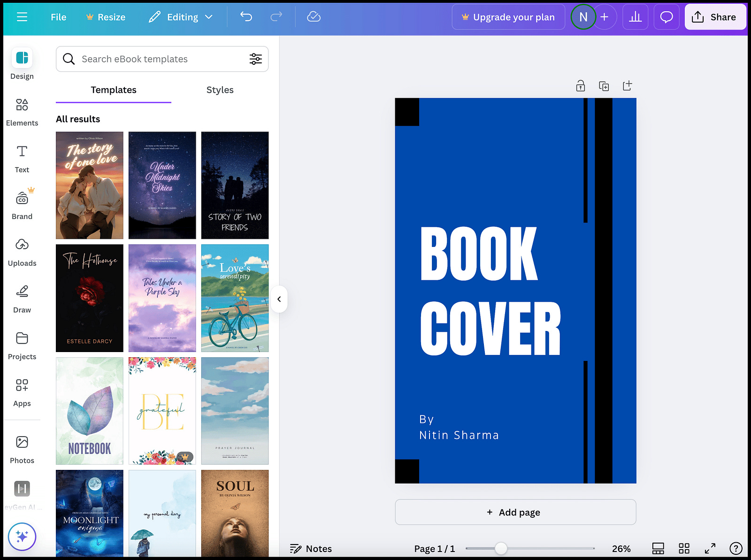Expand the Editing mode dropdown
Screen dimensions: 751x560
pyautogui.click(x=181, y=17)
